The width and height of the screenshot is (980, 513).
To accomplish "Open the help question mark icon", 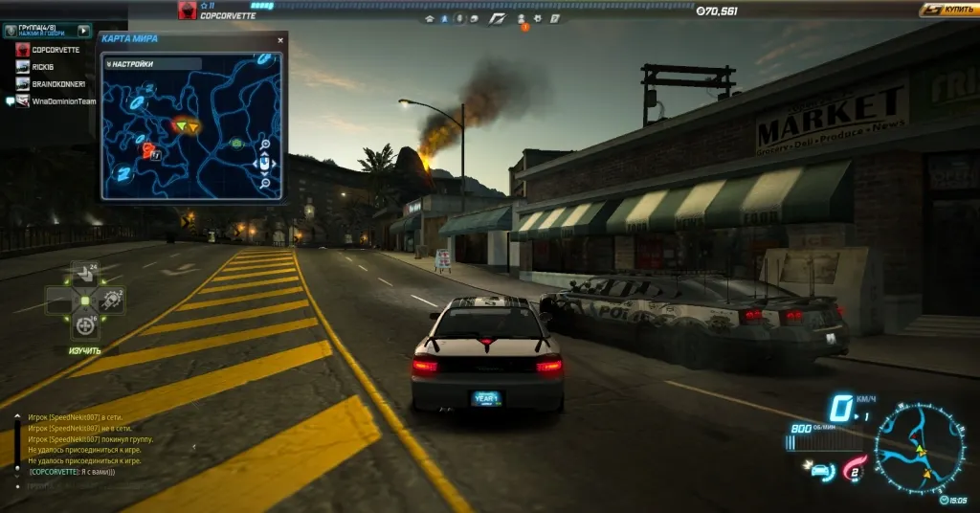I will tap(554, 19).
